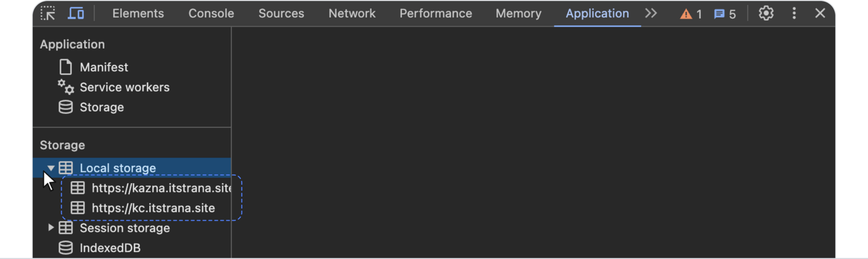Viewport: 868px width, 259px height.
Task: Expand the Session storage tree arrow
Action: coord(51,228)
